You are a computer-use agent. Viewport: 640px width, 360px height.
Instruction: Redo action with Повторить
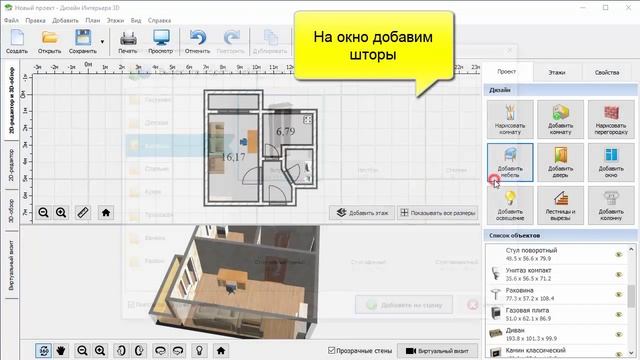tap(231, 42)
